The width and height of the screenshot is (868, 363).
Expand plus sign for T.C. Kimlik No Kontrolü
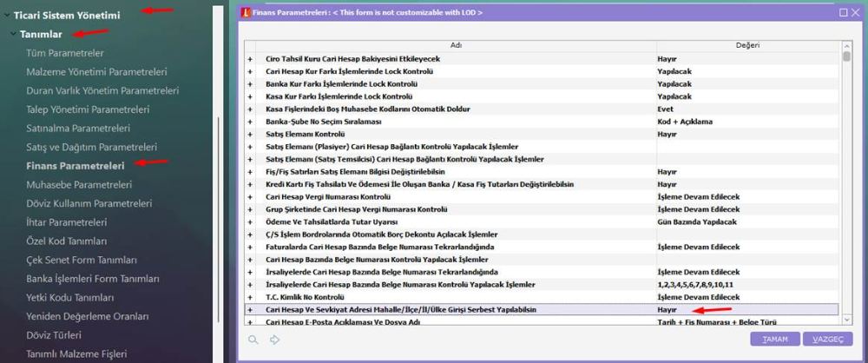tap(250, 297)
